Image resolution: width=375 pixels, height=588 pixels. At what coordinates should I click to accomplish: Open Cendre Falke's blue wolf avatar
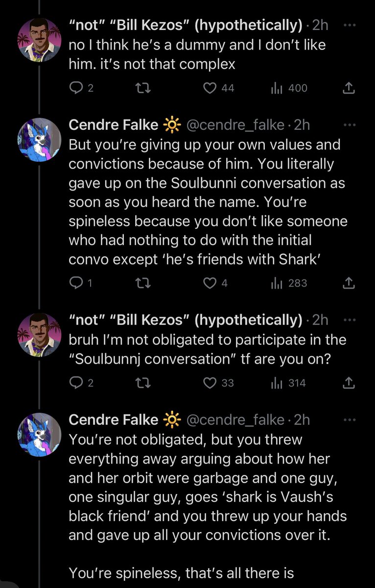[x=39, y=140]
